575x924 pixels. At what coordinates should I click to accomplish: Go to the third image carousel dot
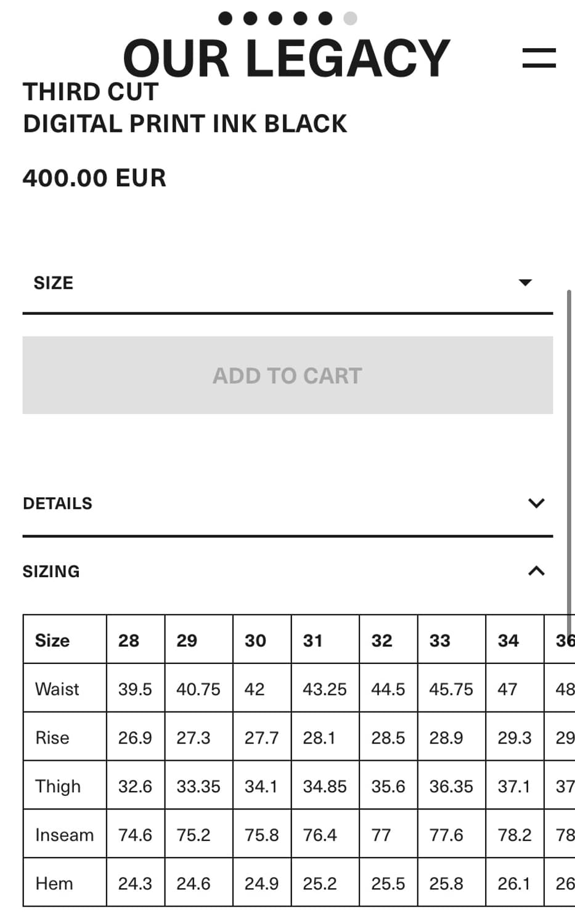tap(275, 18)
